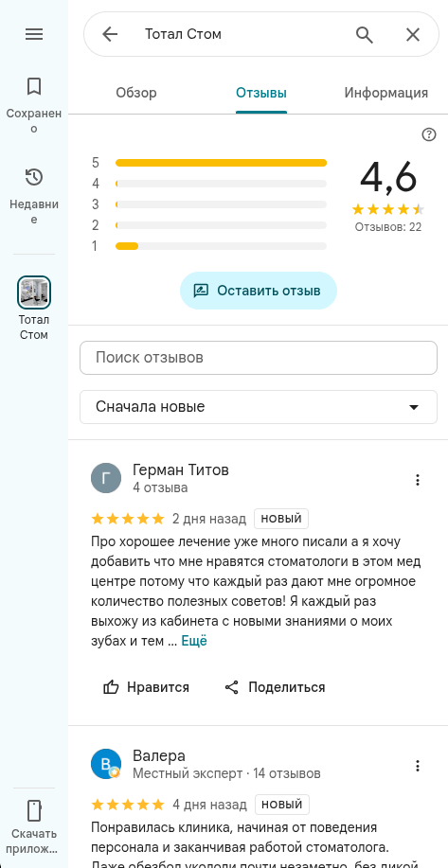The width and height of the screenshot is (448, 868).
Task: Filter reviews by the 5-star bar
Action: (x=209, y=163)
